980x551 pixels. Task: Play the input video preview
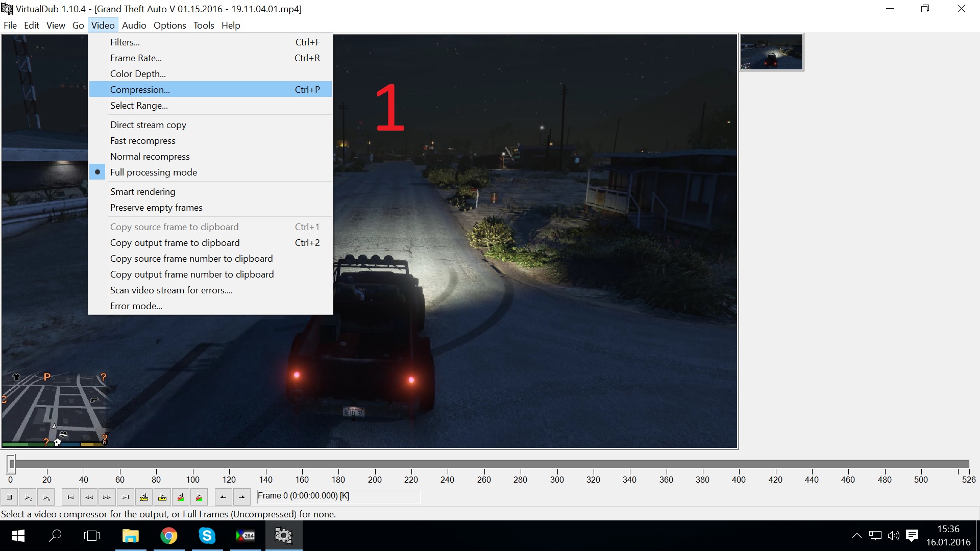29,497
